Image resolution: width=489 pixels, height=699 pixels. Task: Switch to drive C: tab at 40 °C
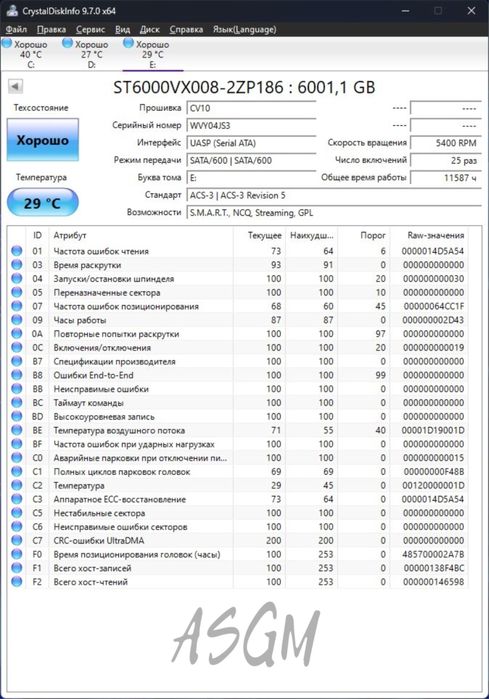tap(30, 54)
